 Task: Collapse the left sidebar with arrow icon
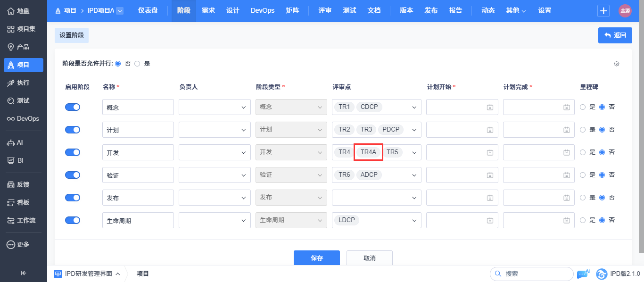[x=23, y=273]
